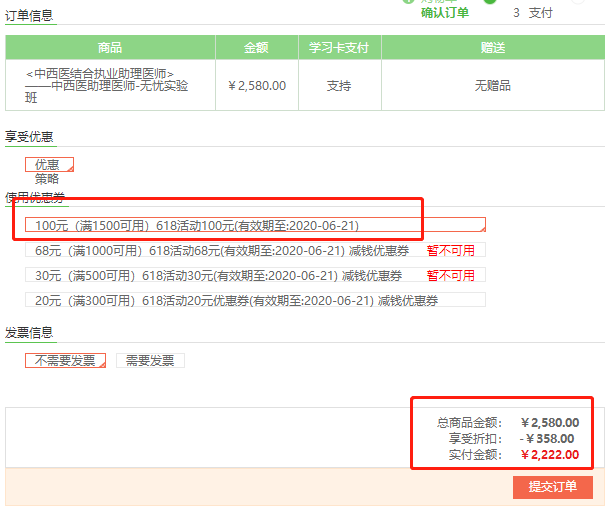This screenshot has height=511, width=614.
Task: Click the 享受折扣 -¥358.00 amount
Action: coord(549,438)
